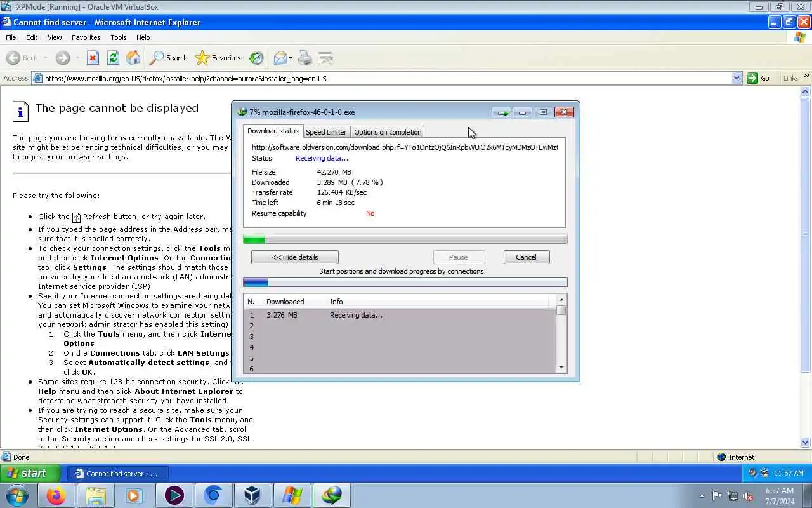Viewport: 812px width, 508px height.
Task: Open the blue round browser icon in taskbar
Action: click(213, 495)
